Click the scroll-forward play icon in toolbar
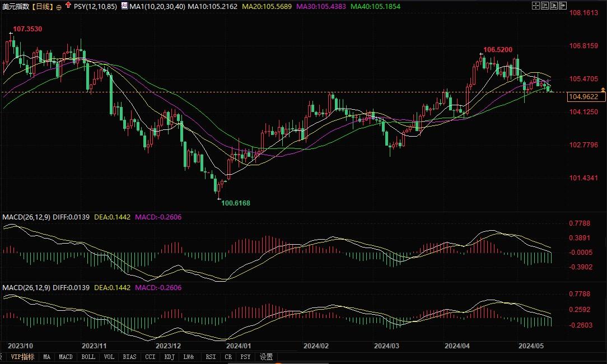The width and height of the screenshot is (607, 364). (x=553, y=6)
